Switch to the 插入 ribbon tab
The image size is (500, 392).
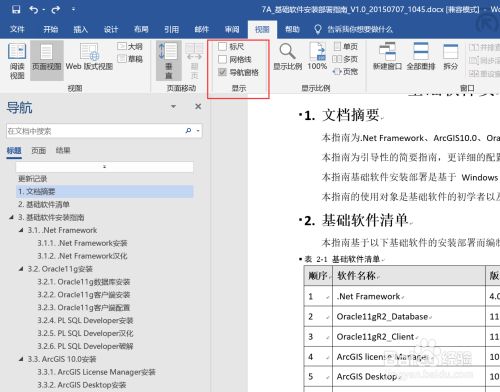pos(81,29)
